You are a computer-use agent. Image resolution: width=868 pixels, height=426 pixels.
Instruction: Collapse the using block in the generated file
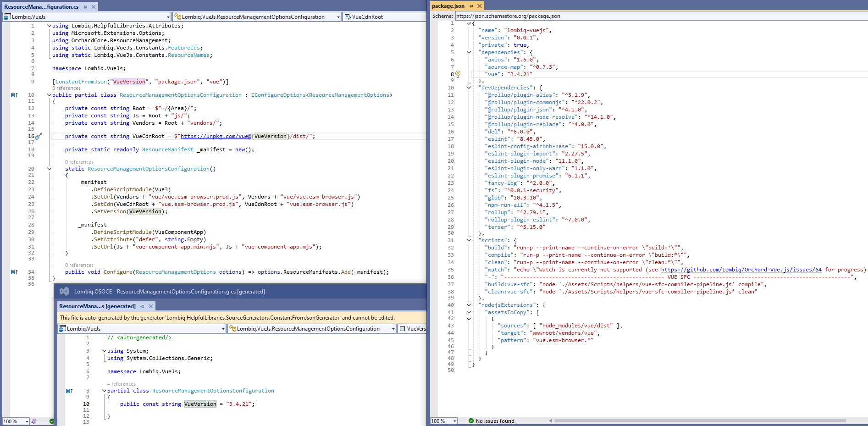tap(104, 351)
